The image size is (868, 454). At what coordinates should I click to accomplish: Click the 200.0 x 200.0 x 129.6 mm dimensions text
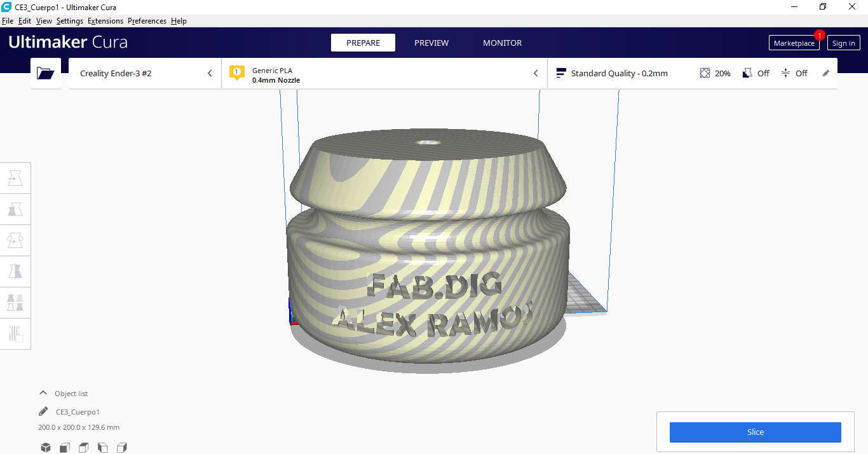tap(79, 427)
